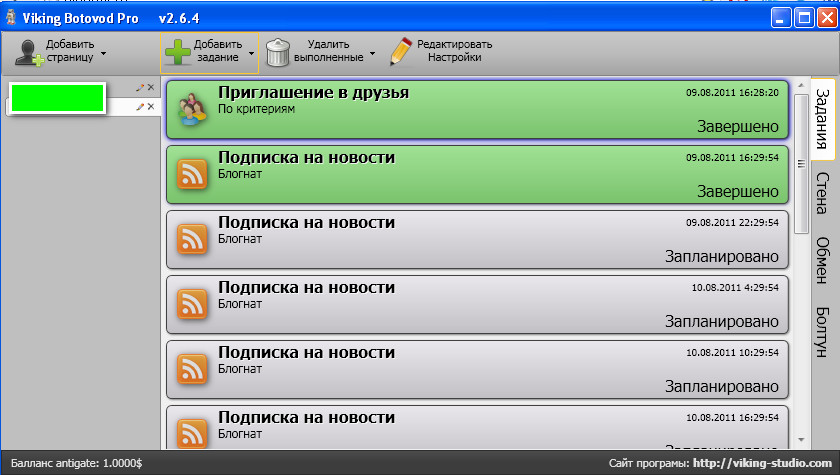Click the RSS icon of the 16:29:54 09.08.2011 task
Screen dimensions: 840x475
click(192, 174)
